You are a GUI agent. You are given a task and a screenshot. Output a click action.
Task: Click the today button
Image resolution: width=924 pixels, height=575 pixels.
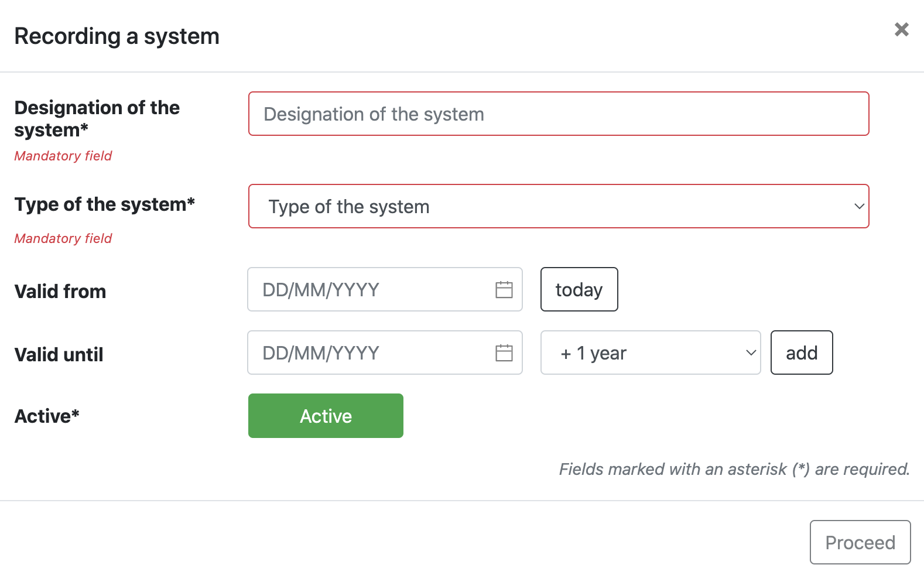tap(579, 289)
